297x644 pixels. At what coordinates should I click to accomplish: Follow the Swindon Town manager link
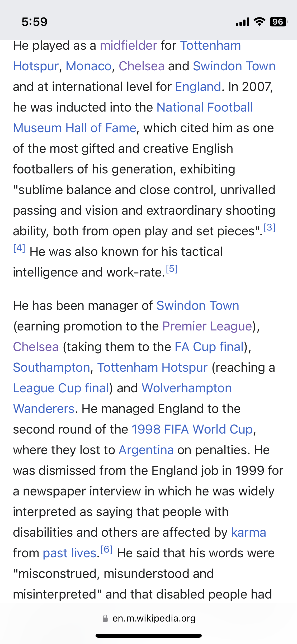198,306
